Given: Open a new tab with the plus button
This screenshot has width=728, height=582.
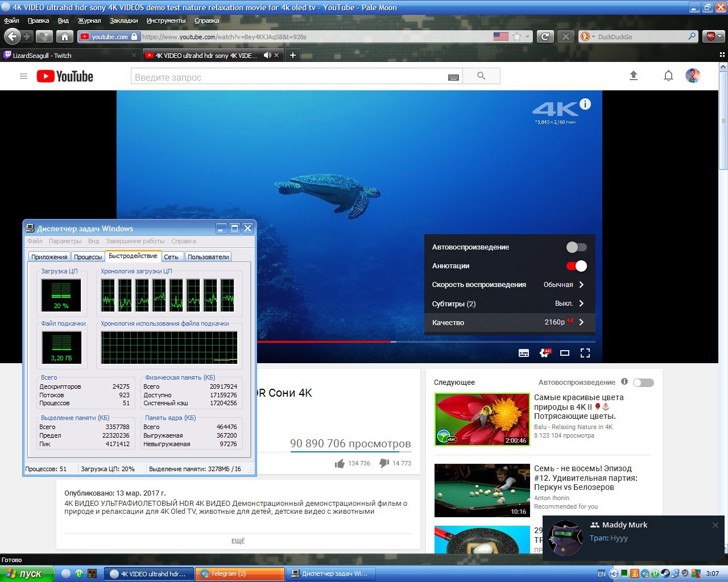Looking at the screenshot, I should tap(293, 55).
